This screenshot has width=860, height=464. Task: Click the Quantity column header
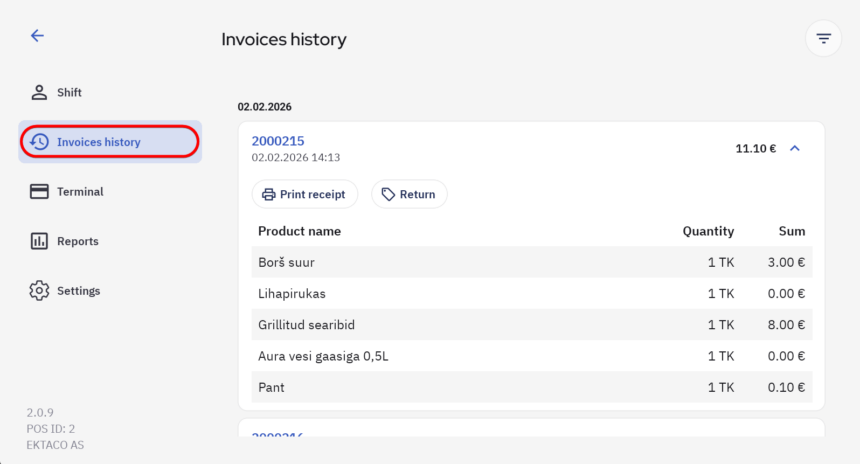(x=708, y=231)
